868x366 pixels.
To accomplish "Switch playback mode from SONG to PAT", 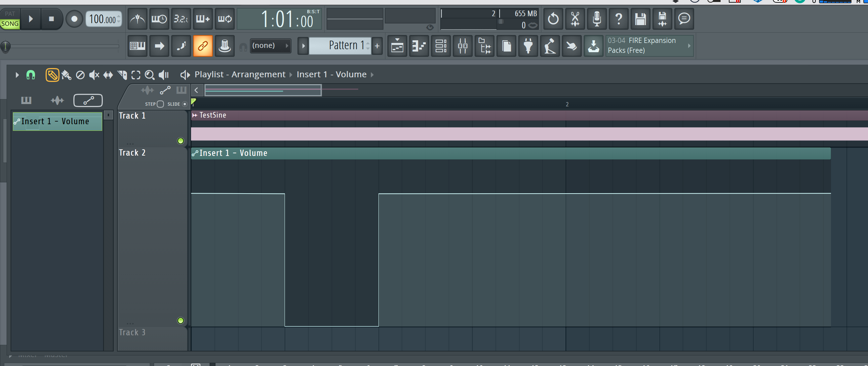I will (10, 14).
